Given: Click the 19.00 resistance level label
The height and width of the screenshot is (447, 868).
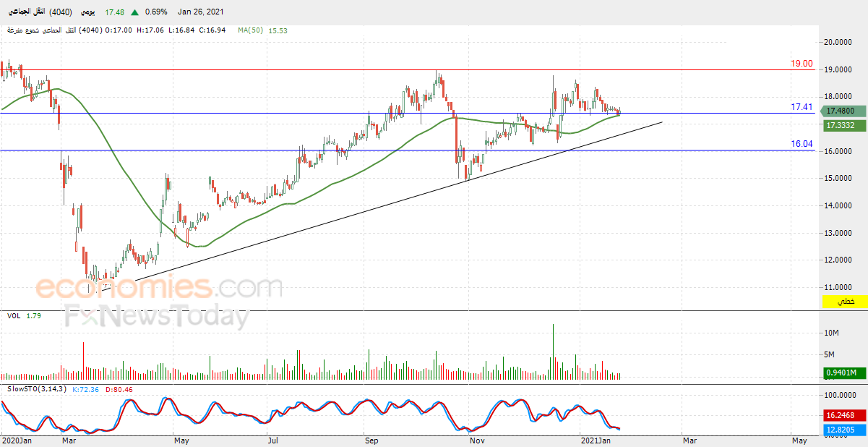Looking at the screenshot, I should pos(802,64).
